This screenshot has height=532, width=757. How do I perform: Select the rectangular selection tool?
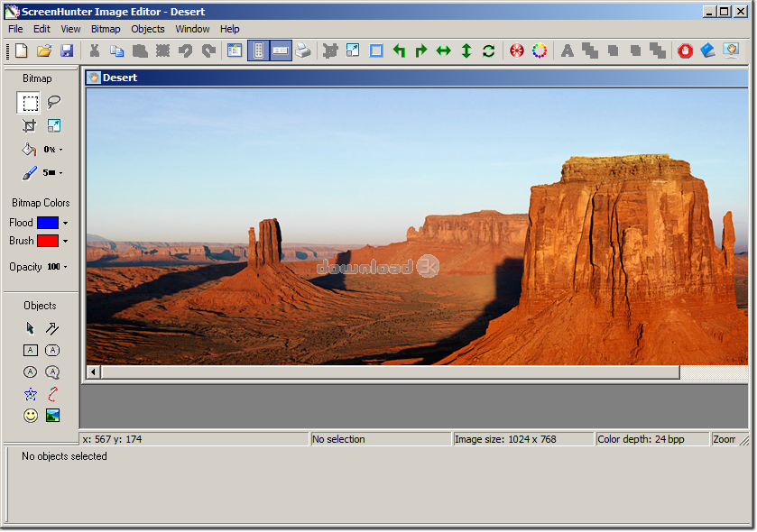click(x=30, y=103)
